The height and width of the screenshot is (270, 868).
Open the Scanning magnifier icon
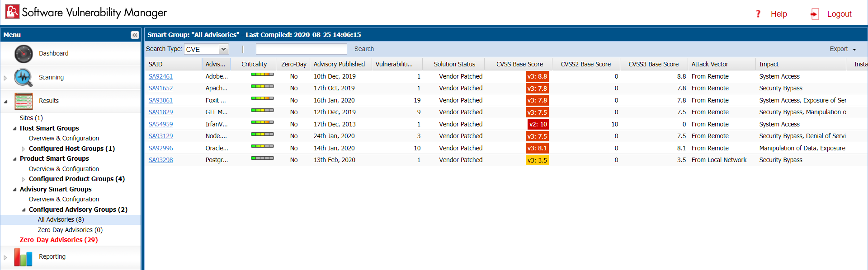click(23, 78)
